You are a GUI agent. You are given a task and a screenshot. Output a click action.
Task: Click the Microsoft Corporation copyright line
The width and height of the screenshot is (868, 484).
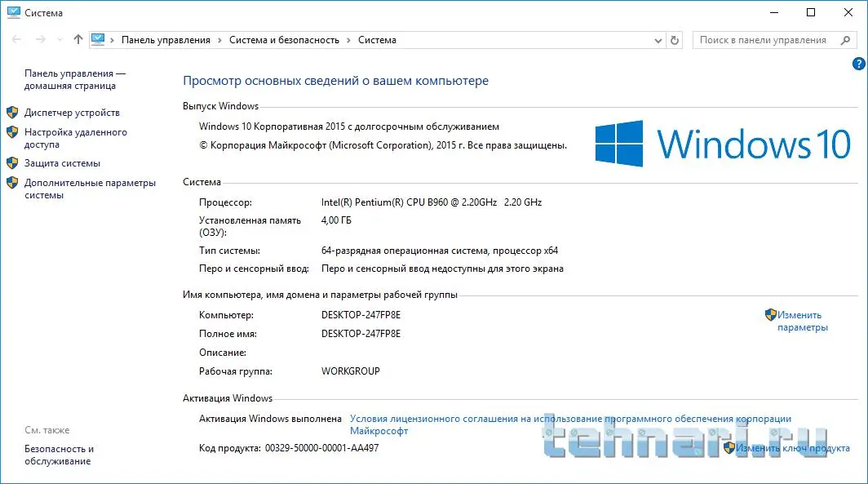click(x=383, y=145)
